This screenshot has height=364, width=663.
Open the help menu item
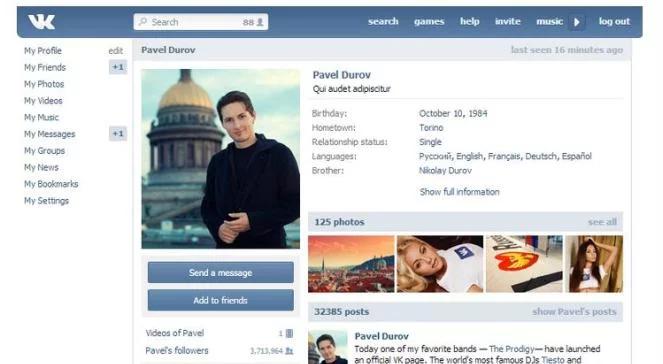coord(470,22)
